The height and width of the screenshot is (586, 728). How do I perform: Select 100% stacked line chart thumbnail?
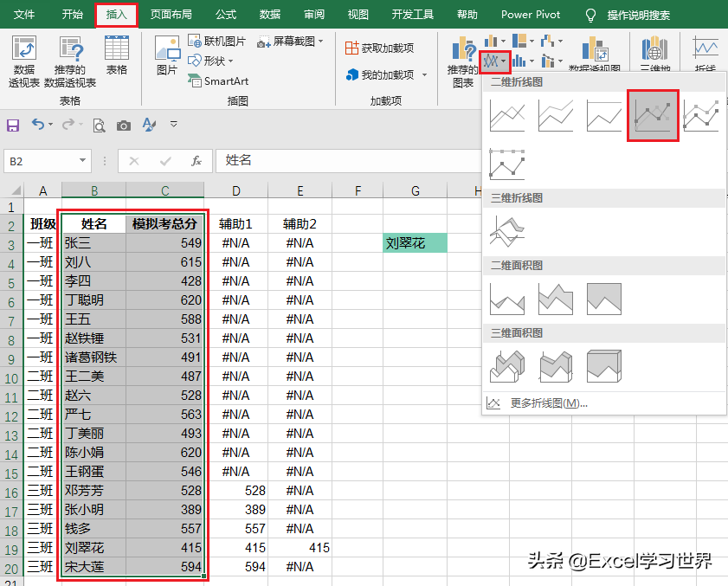(603, 116)
